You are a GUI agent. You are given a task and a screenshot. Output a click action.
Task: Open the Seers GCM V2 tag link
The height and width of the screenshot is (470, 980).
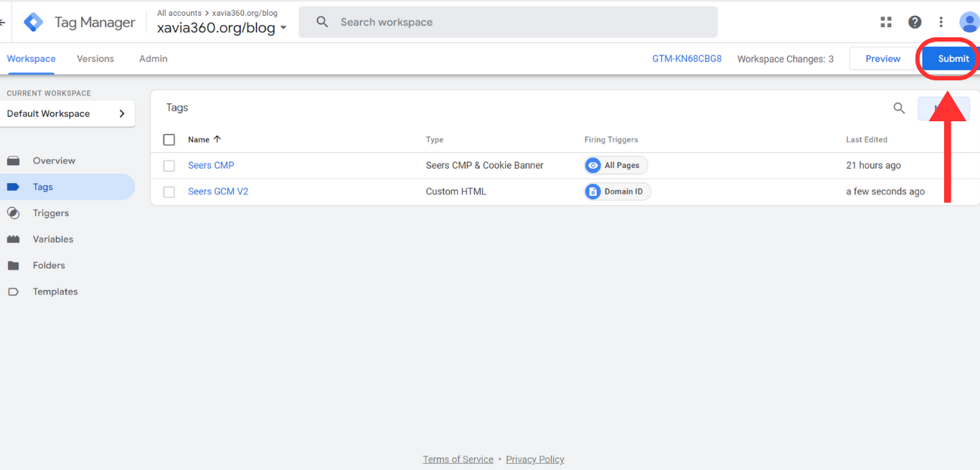click(218, 192)
